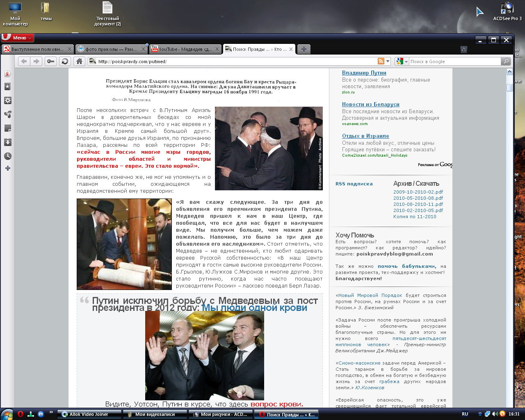The width and height of the screenshot is (525, 420).
Task: Click the password wand key icon
Action: pyautogui.click(x=50, y=62)
